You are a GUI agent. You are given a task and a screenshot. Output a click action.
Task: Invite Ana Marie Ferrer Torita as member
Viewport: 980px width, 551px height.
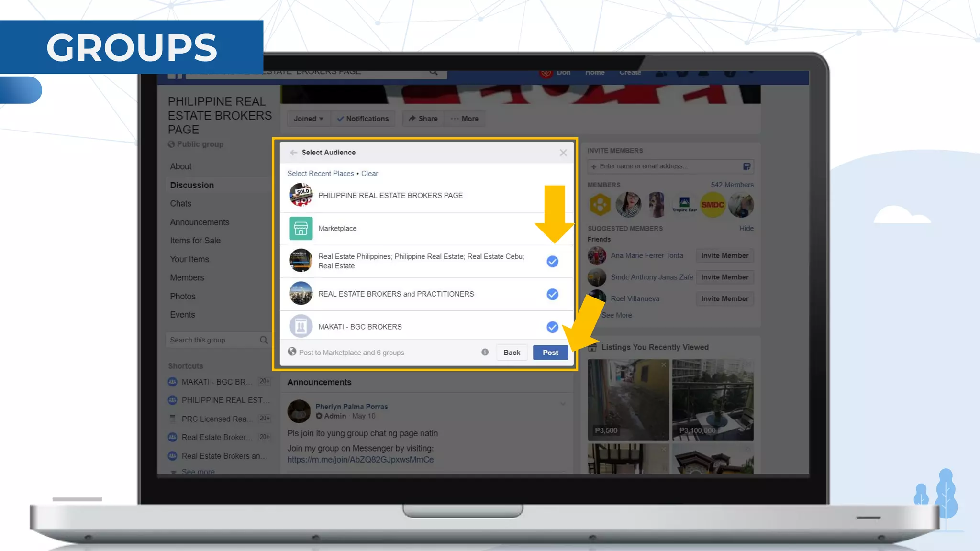[724, 256]
